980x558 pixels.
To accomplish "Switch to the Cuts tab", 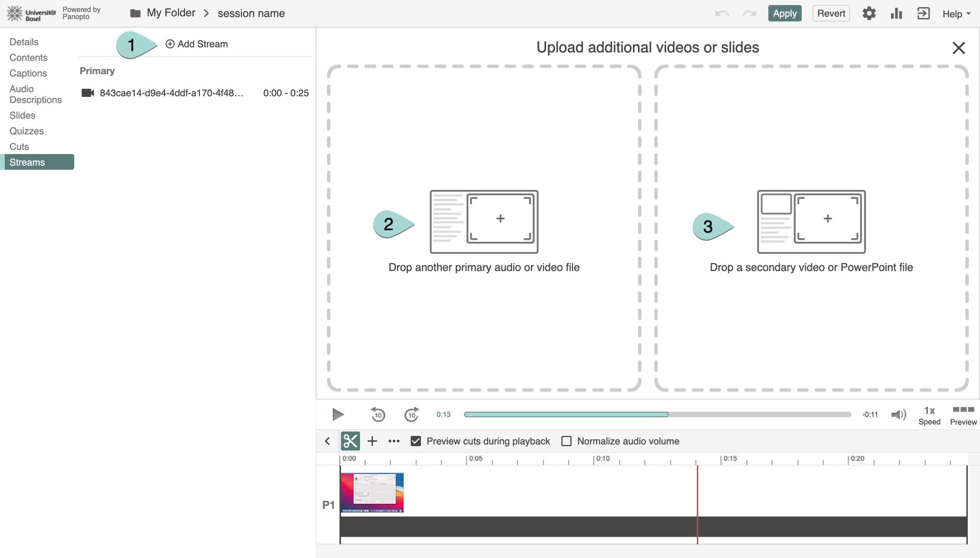I will click(19, 147).
